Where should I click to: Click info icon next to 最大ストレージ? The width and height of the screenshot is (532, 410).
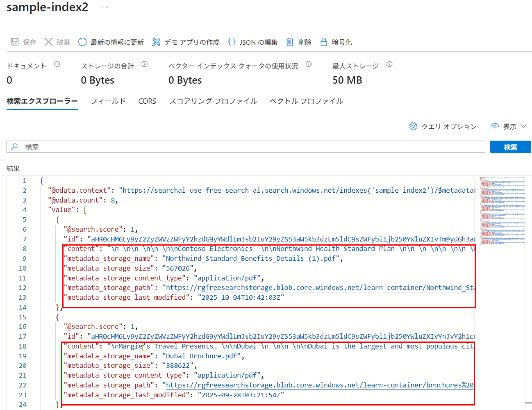(389, 64)
